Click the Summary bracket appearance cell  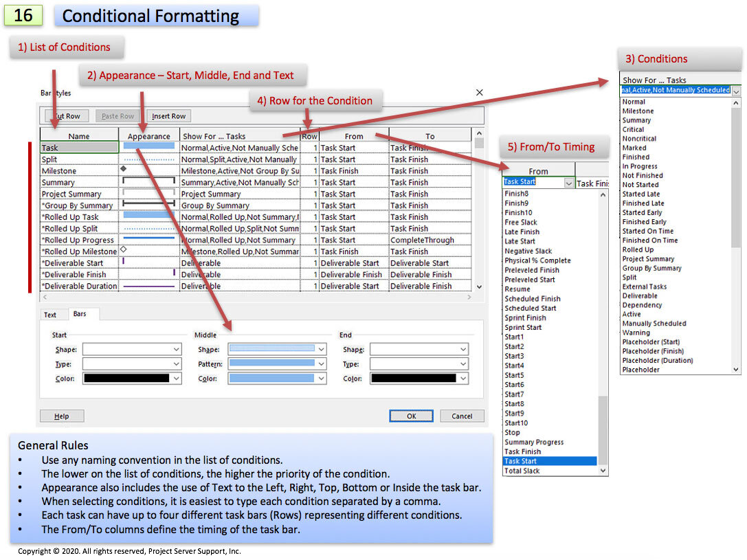click(x=148, y=182)
